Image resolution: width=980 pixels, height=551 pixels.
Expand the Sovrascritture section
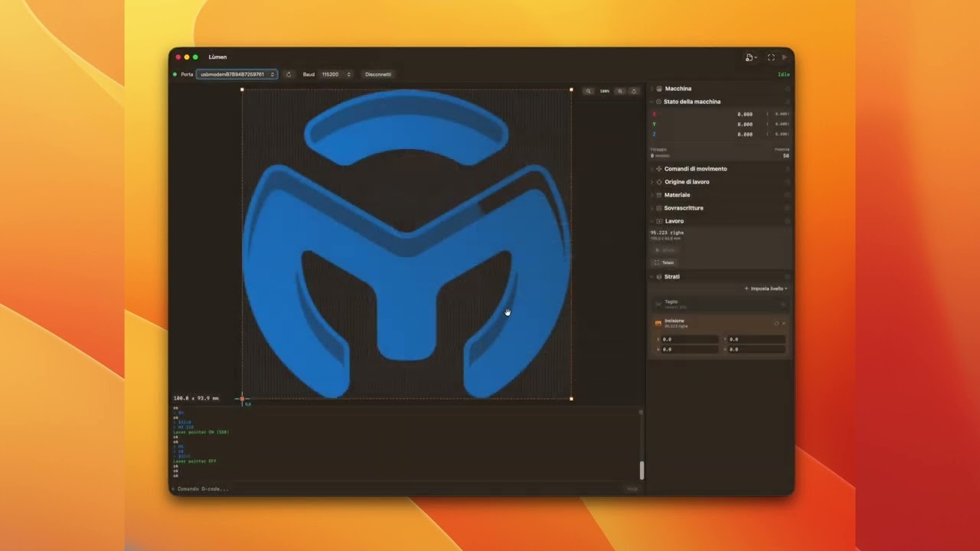(x=652, y=208)
